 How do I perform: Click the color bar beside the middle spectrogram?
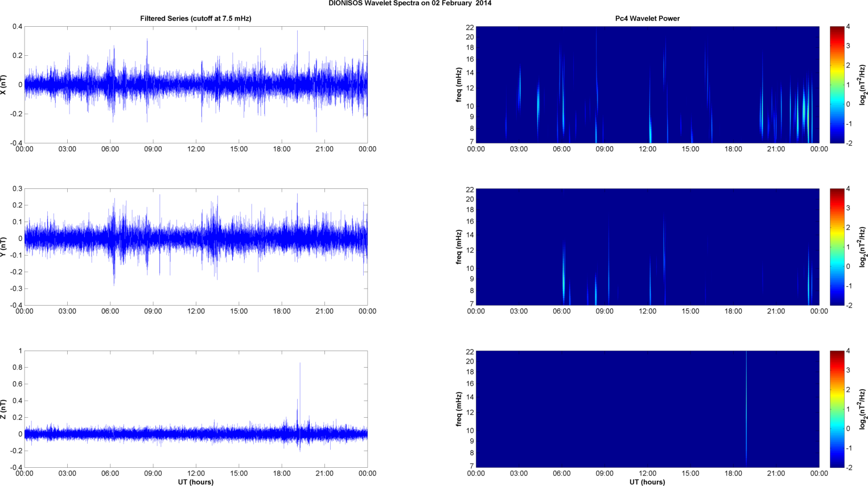click(x=837, y=247)
